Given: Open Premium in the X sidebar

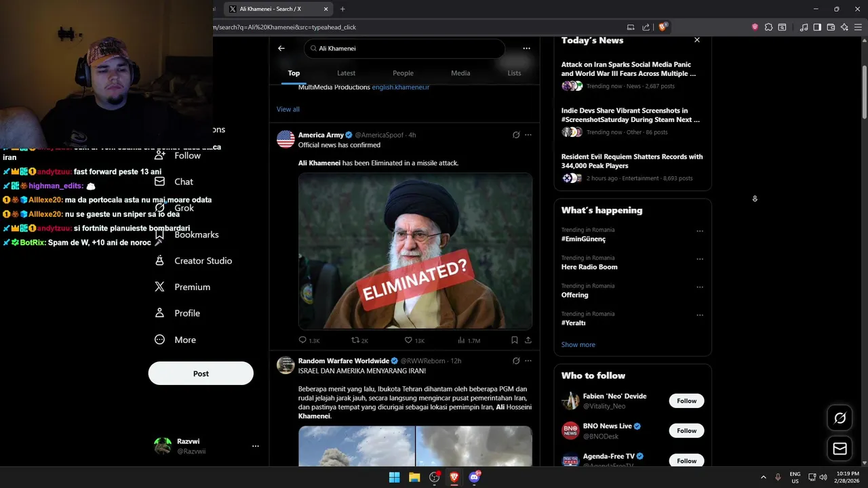Looking at the screenshot, I should click(x=182, y=287).
